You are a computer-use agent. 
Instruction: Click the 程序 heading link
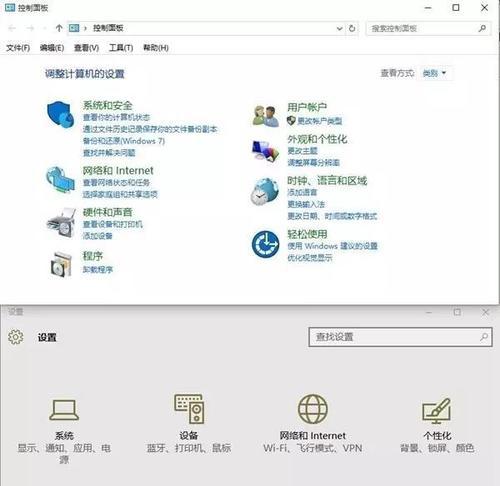[x=93, y=256]
